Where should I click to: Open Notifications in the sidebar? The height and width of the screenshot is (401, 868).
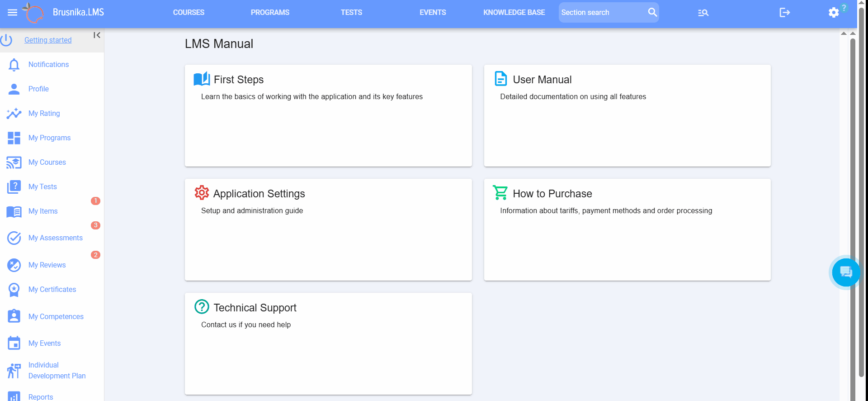[x=48, y=65]
